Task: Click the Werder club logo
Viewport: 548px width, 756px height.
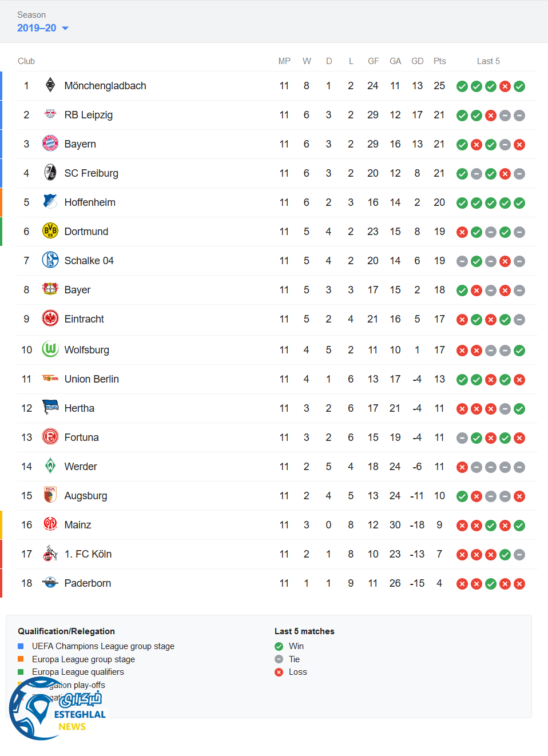Action: tap(50, 466)
